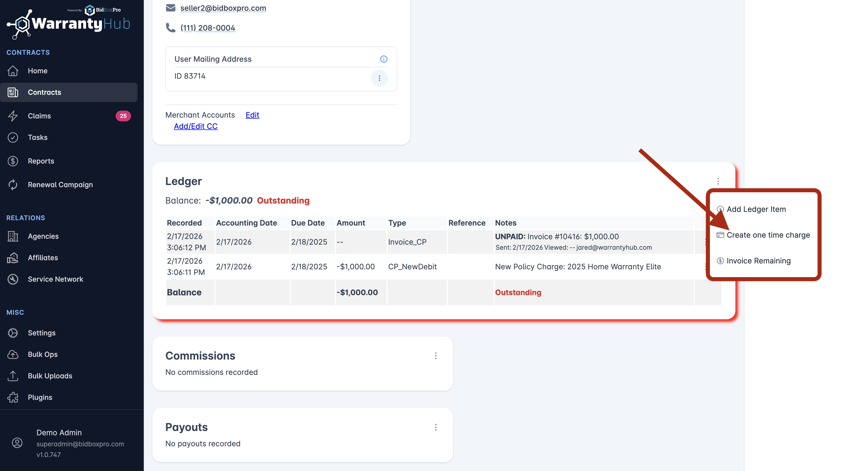Click Edit link beside Merchant Accounts
The image size is (868, 471).
pyautogui.click(x=252, y=115)
